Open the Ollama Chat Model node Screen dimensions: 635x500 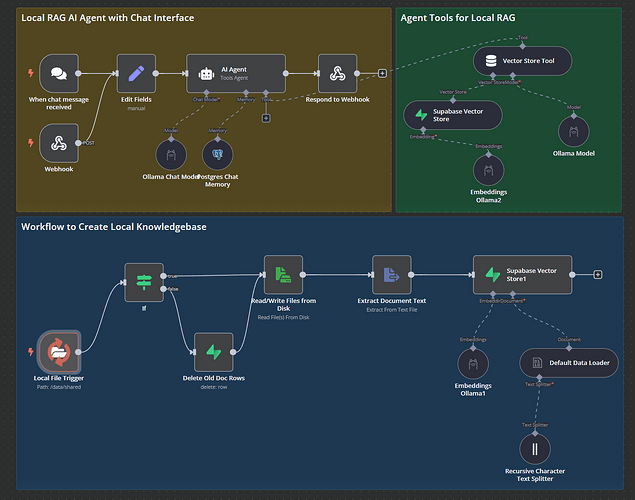pos(171,155)
